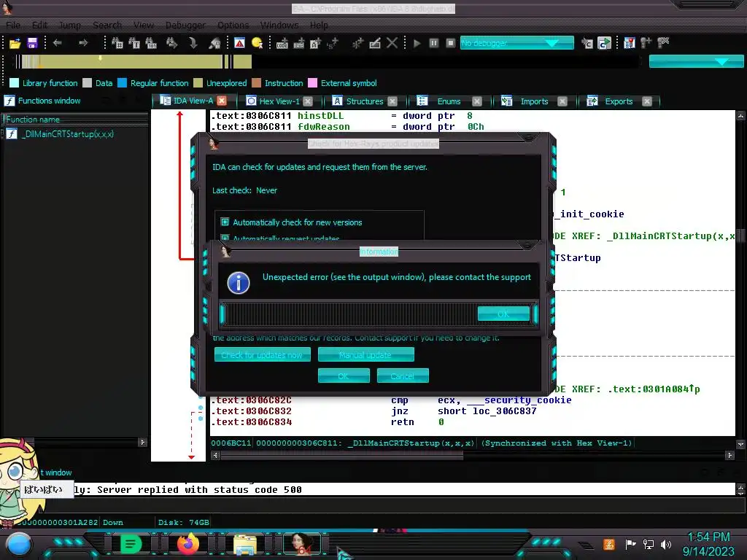Image resolution: width=747 pixels, height=560 pixels.
Task: Terminate process with the stop icon
Action: (451, 43)
